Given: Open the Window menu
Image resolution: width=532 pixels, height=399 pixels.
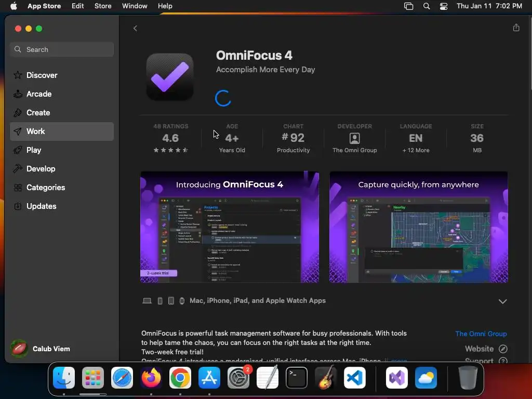Looking at the screenshot, I should coord(135,6).
